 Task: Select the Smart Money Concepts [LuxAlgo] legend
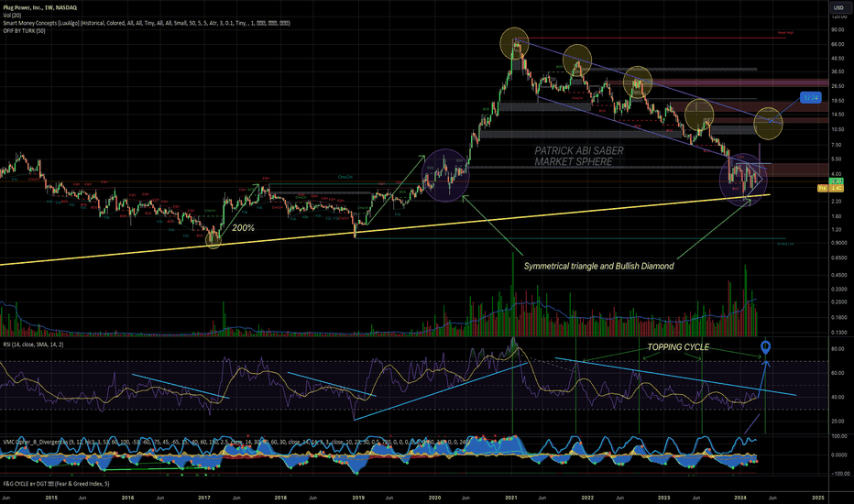(147, 24)
